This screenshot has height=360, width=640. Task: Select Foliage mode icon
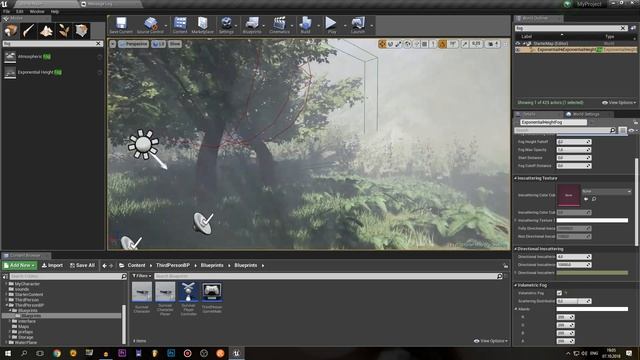pos(64,31)
